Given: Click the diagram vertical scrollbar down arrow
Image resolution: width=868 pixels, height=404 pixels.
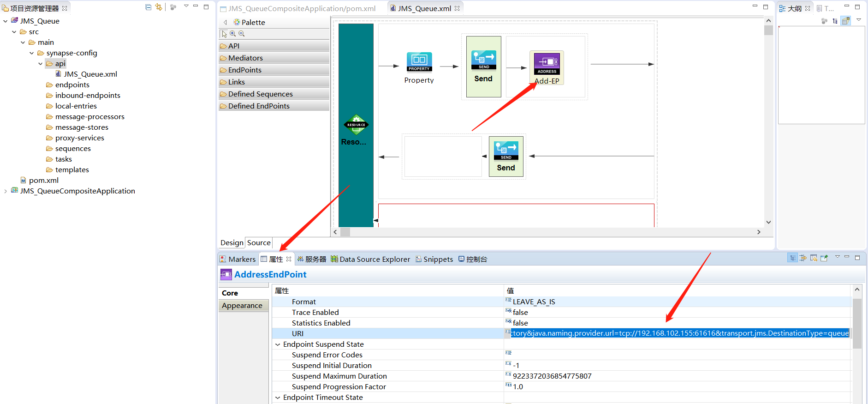Looking at the screenshot, I should pos(768,222).
